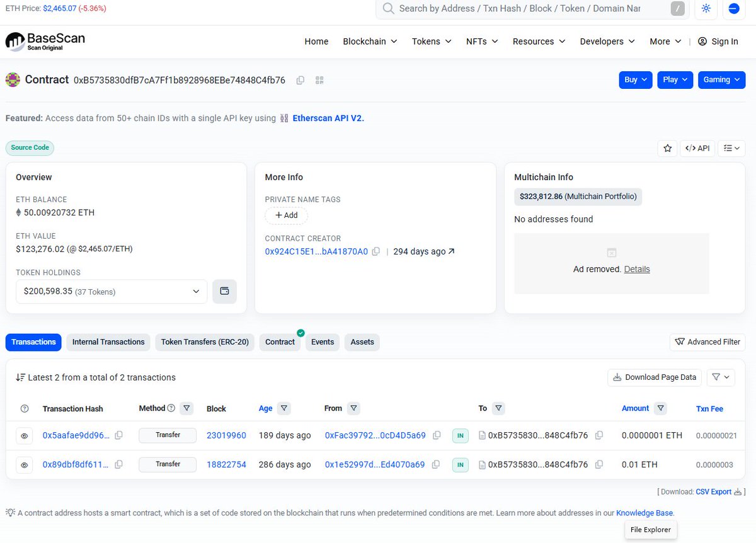Filter the From column
The image size is (756, 543).
point(354,409)
